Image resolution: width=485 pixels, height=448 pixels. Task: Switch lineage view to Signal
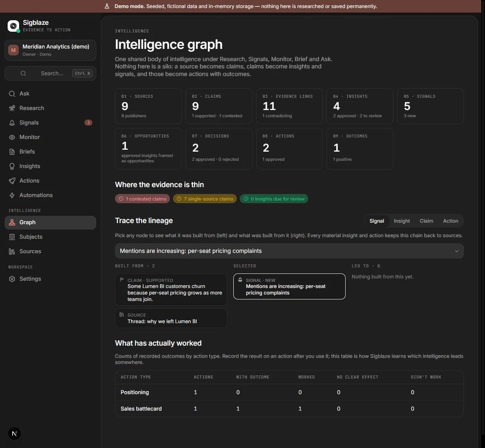point(377,221)
